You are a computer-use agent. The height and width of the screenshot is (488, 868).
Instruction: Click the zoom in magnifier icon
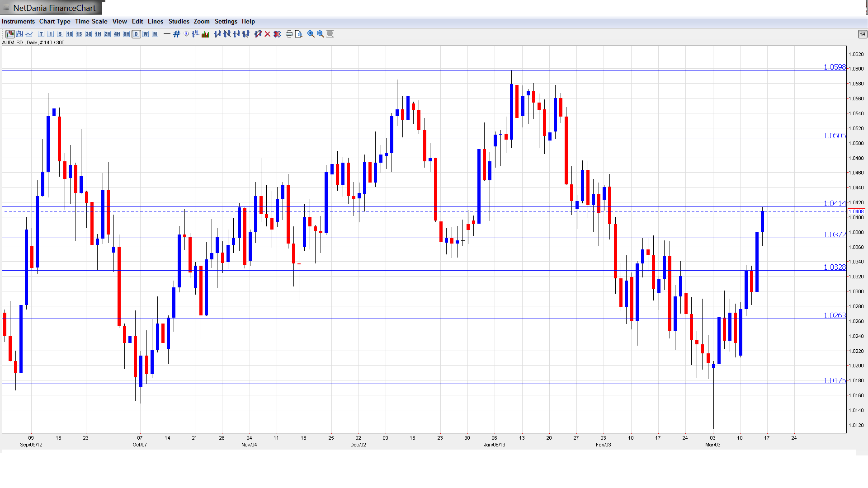click(x=311, y=34)
